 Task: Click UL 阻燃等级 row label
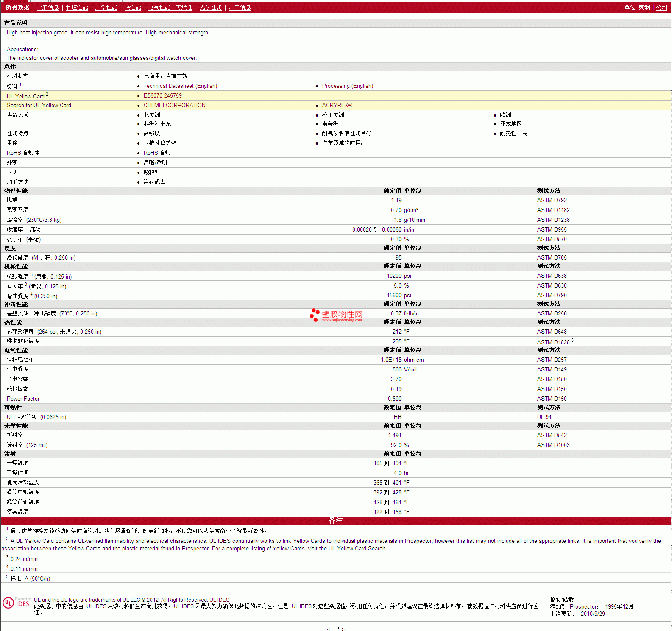(x=36, y=417)
